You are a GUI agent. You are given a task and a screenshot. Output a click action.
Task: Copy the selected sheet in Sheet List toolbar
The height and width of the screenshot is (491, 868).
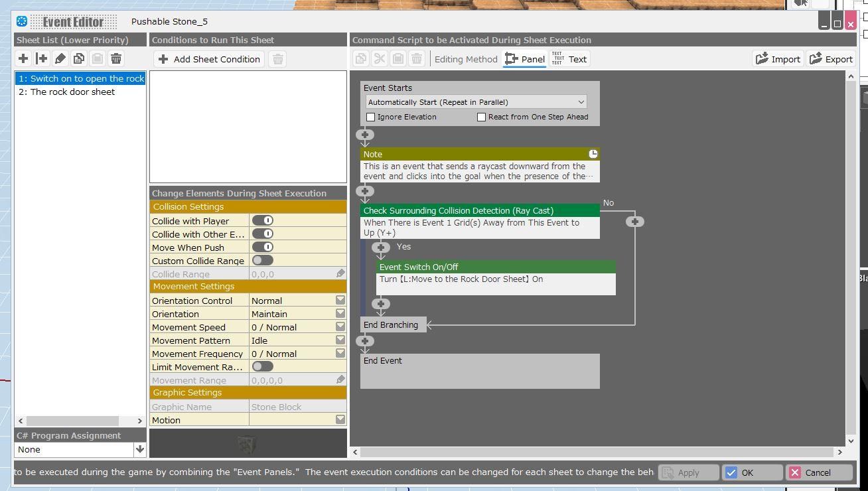(x=79, y=59)
